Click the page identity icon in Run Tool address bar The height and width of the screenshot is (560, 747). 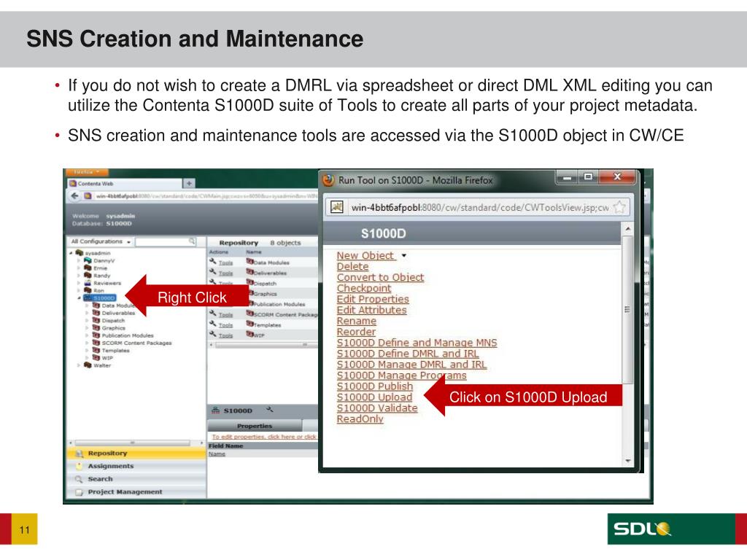tap(337, 207)
